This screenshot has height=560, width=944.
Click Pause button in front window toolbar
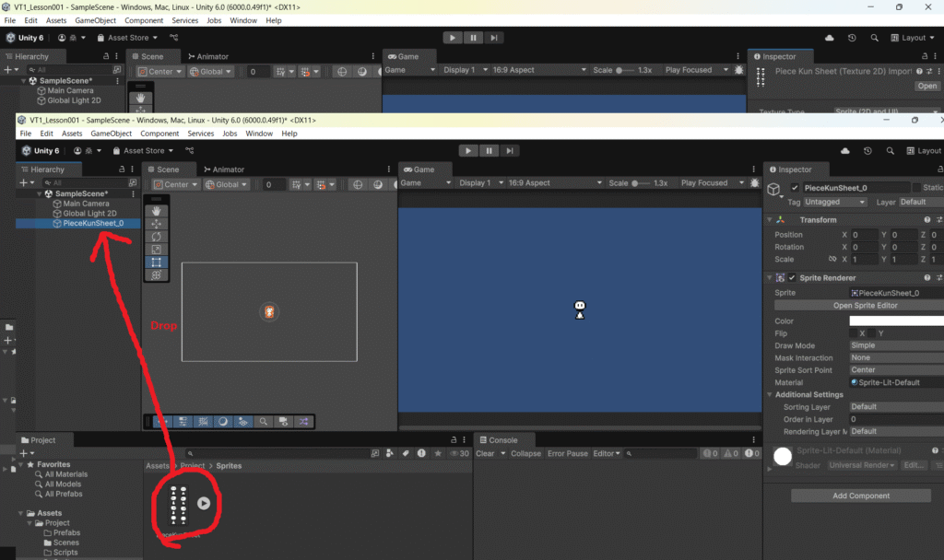[489, 150]
